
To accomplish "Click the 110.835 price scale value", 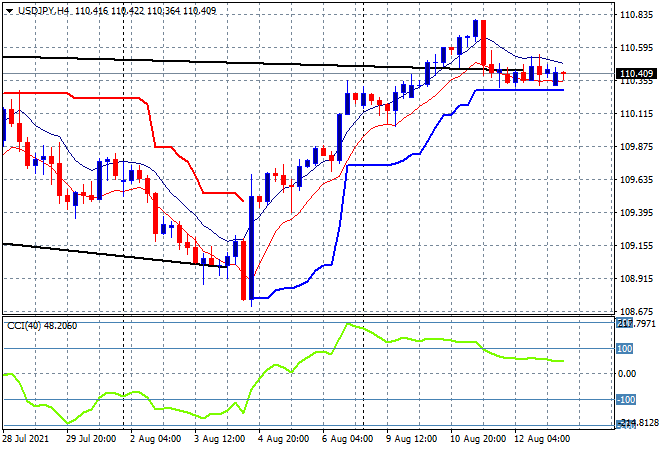I will coord(636,15).
